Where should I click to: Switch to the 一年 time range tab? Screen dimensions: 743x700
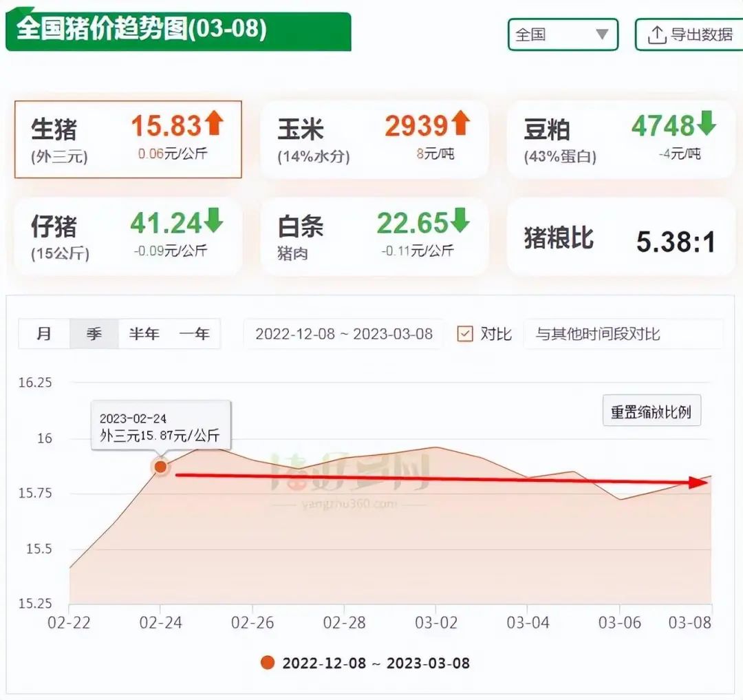[x=194, y=334]
